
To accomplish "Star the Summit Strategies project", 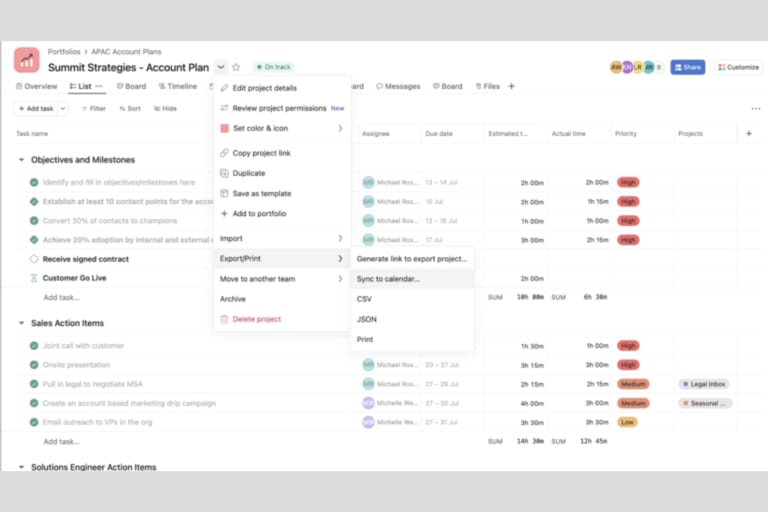I will [236, 67].
